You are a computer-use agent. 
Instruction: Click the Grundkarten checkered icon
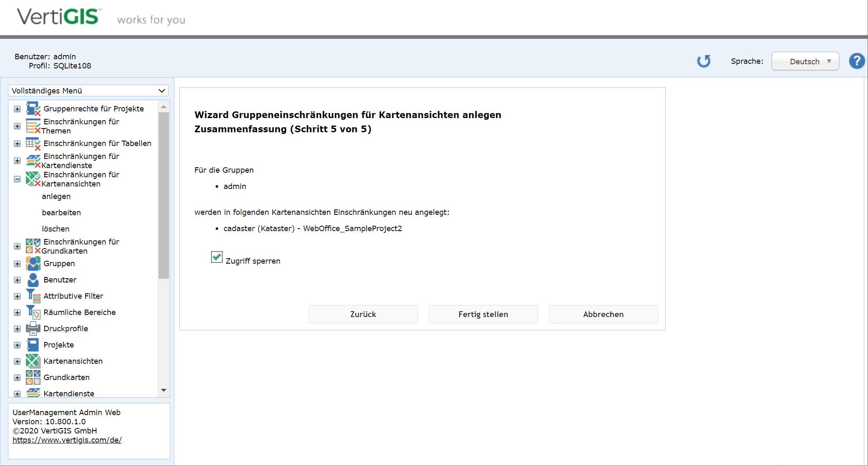(x=33, y=378)
